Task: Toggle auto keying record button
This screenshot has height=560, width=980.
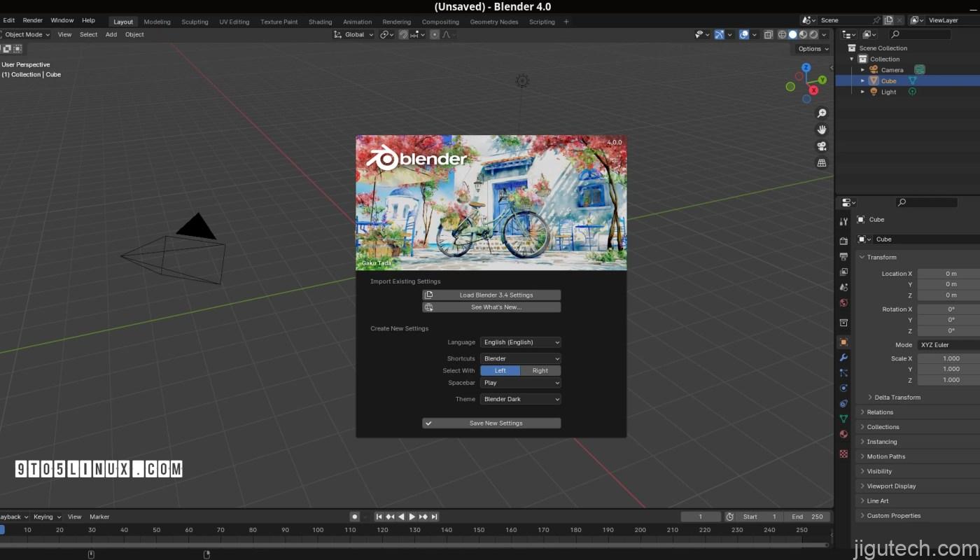Action: tap(354, 517)
